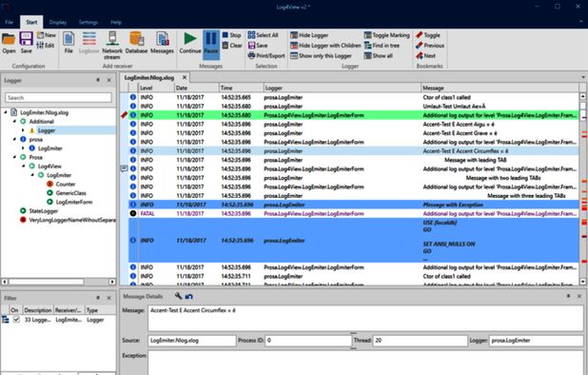This screenshot has height=375, width=588.
Task: Save the selected messages
Action: click(258, 46)
